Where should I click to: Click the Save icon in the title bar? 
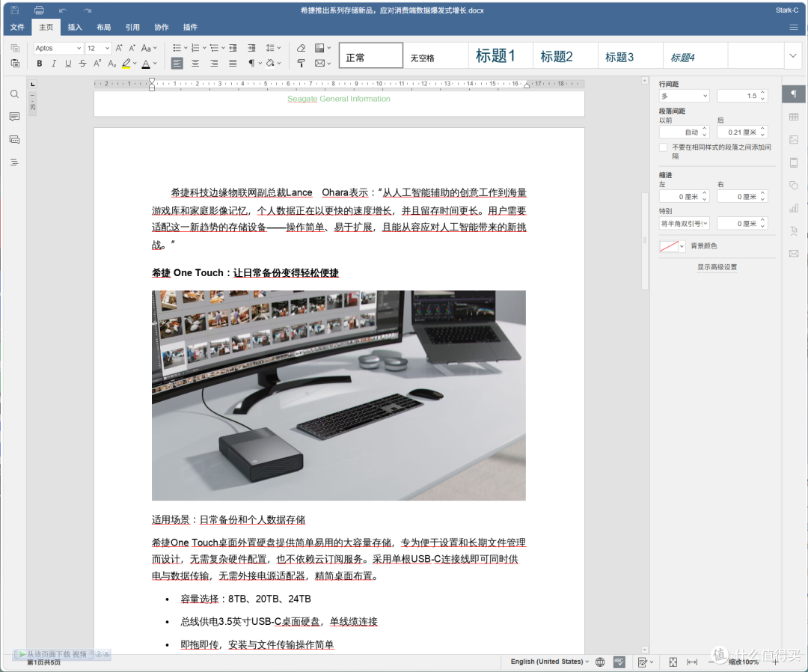click(15, 10)
